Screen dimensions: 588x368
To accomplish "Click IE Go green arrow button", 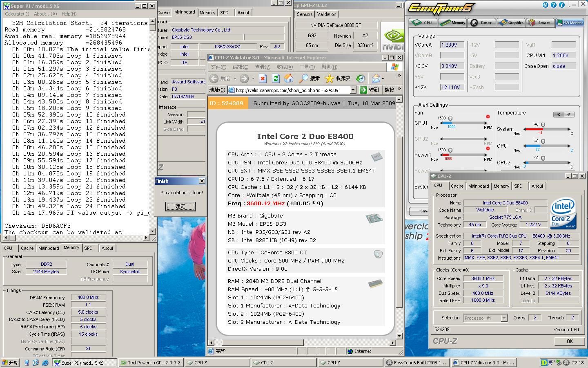I will tap(363, 90).
